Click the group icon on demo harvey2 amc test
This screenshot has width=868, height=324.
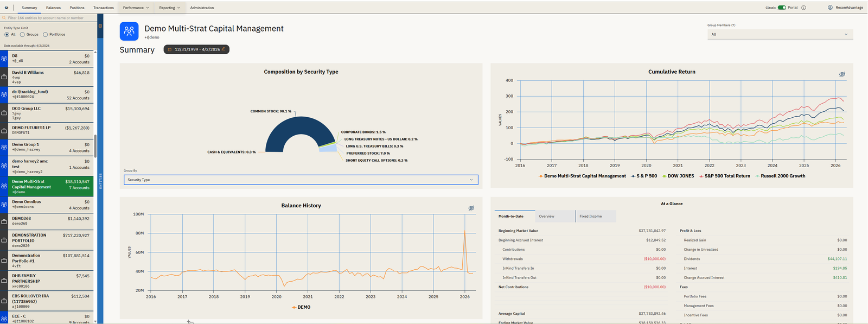tap(4, 166)
